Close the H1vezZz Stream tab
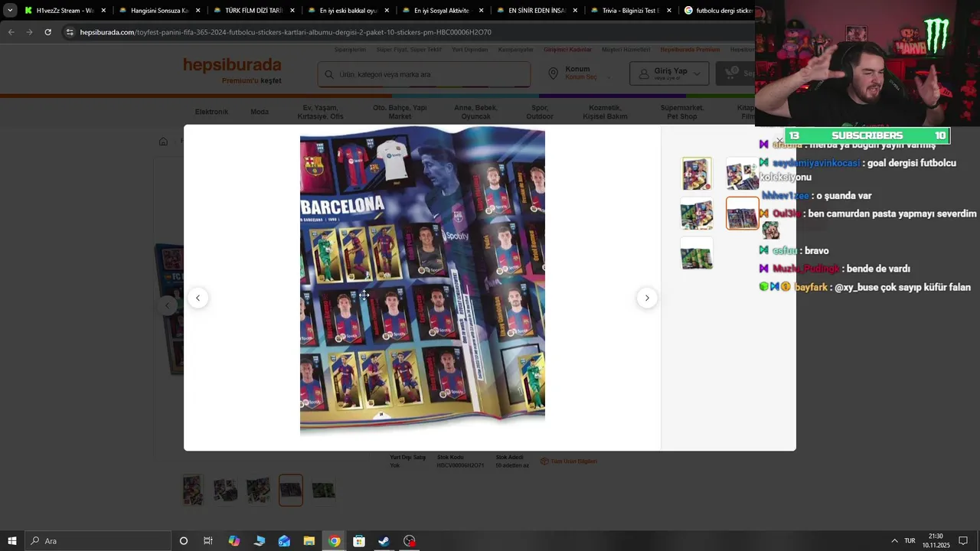The image size is (980, 551). click(103, 11)
